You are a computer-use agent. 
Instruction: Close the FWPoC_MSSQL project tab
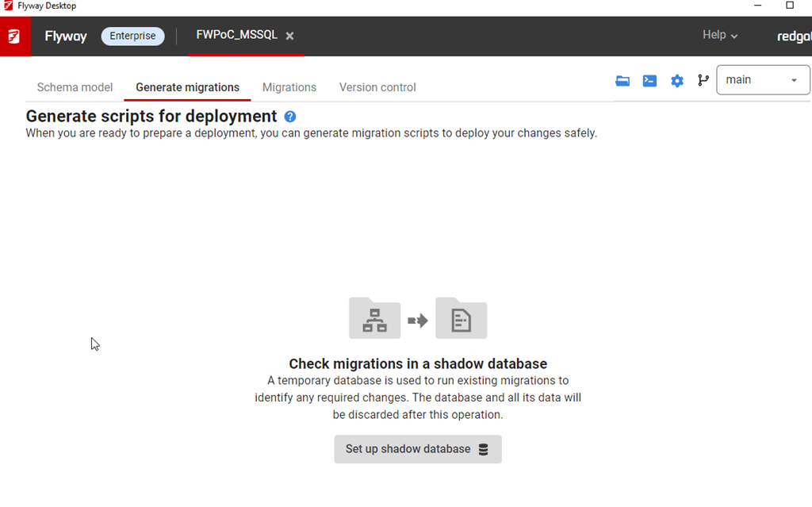point(289,36)
